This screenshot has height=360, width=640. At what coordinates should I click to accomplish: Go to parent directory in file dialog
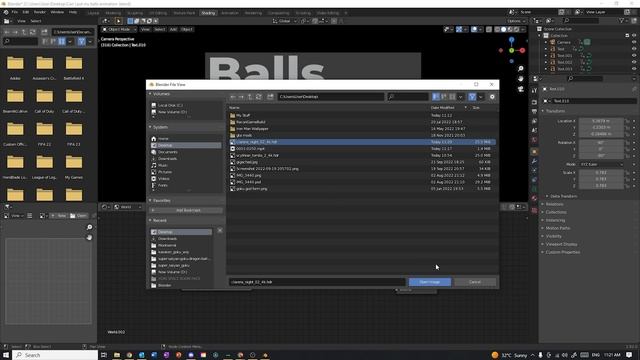250,97
